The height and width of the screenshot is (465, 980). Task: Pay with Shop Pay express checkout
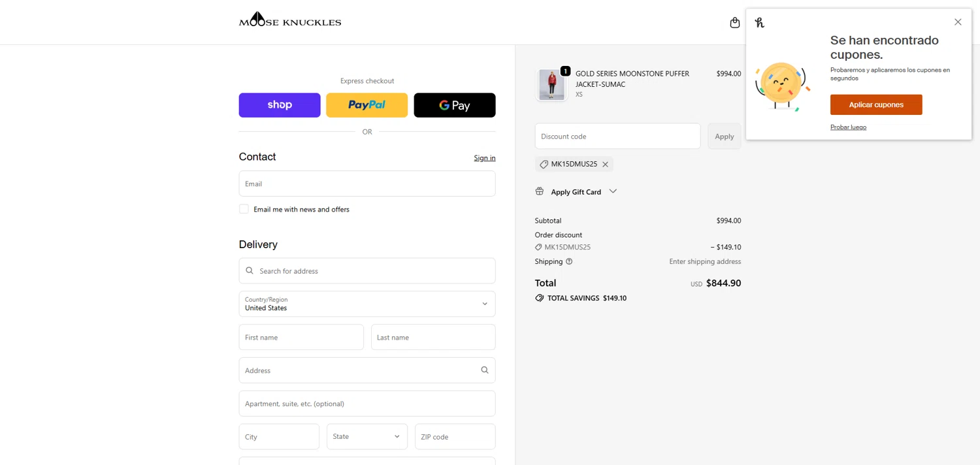coord(280,105)
